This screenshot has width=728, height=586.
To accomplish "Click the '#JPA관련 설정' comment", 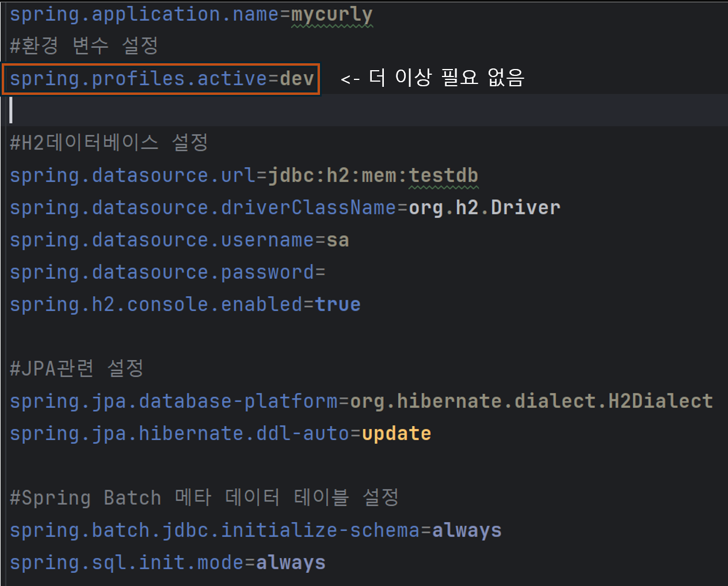I will point(77,368).
